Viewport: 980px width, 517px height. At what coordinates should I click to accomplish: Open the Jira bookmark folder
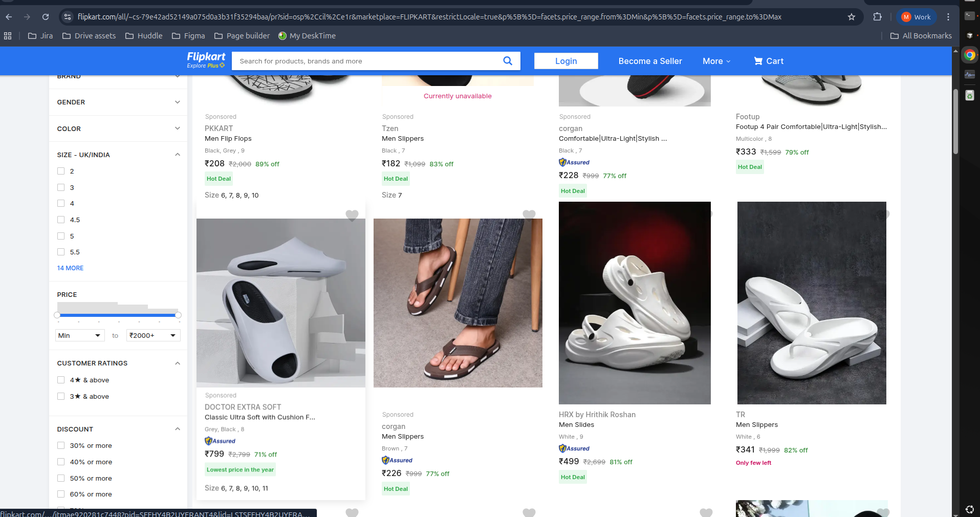[40, 36]
